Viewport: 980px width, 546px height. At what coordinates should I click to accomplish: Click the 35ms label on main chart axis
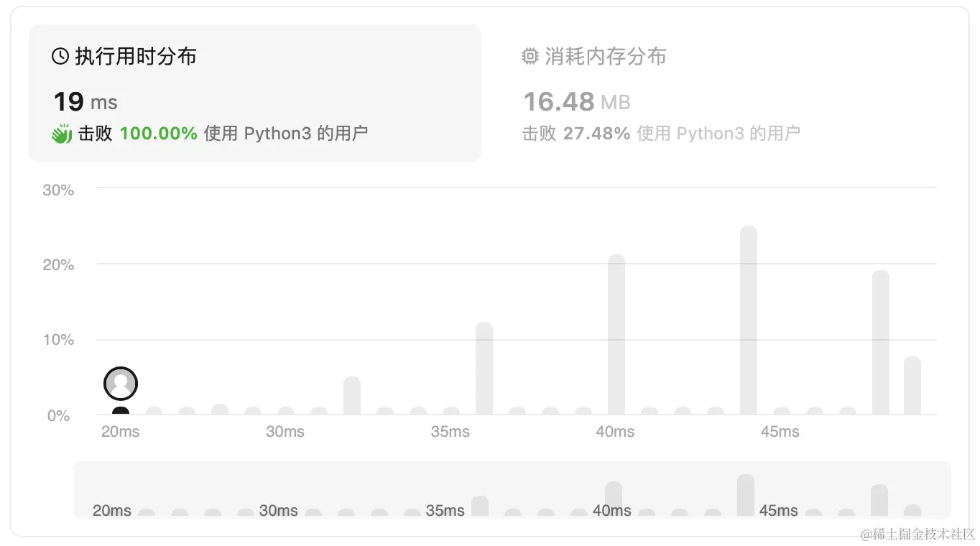(x=450, y=432)
